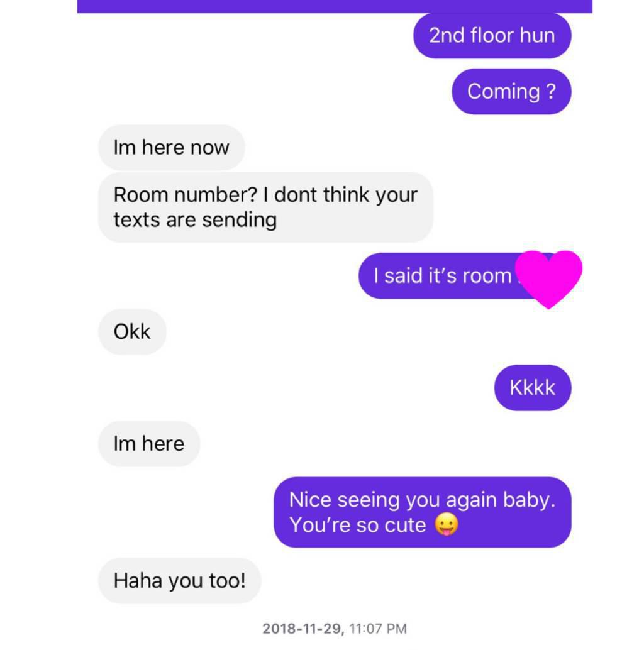This screenshot has height=650, width=644.
Task: Tap the 'Okk' reply bubble
Action: 132,332
